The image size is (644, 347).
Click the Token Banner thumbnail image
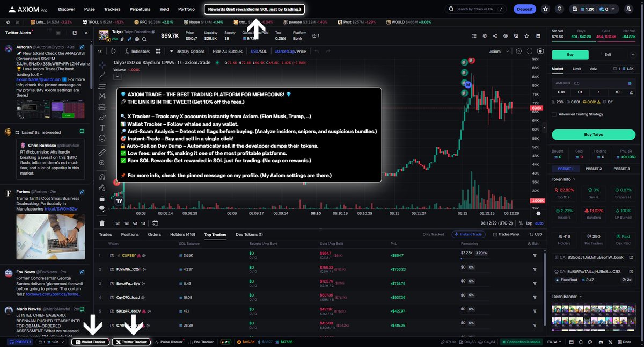(594, 316)
